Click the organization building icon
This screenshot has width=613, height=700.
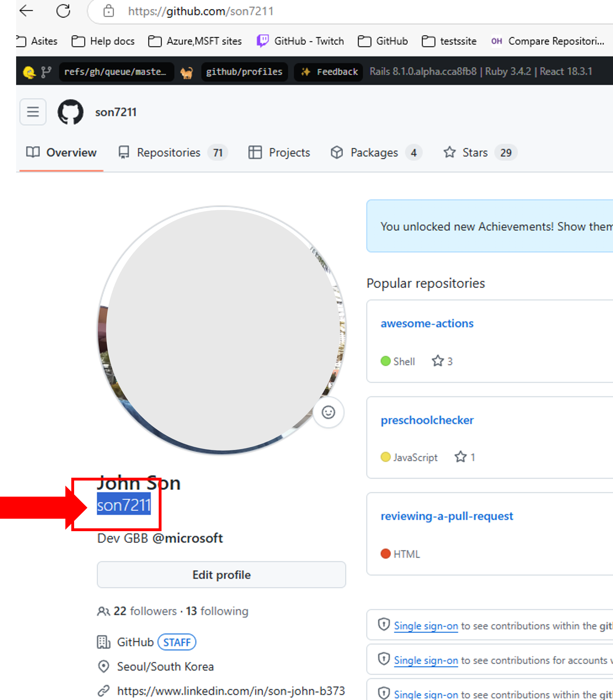pyautogui.click(x=104, y=642)
